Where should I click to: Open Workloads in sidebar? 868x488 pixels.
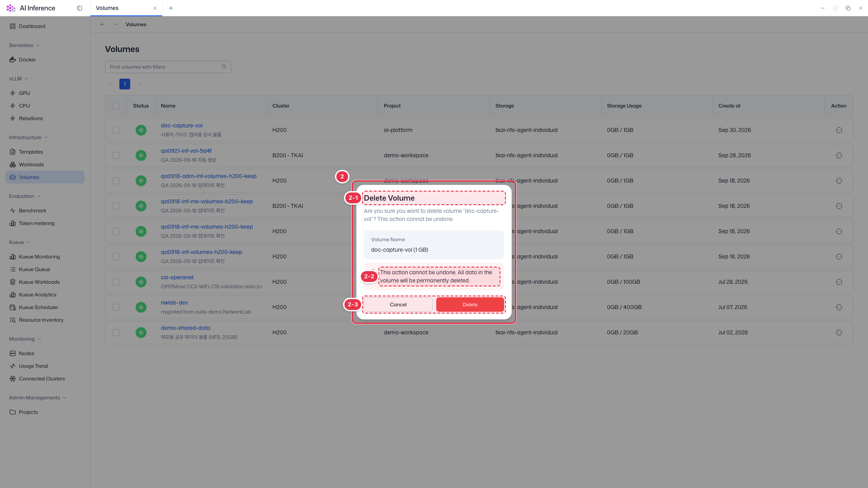(45, 164)
